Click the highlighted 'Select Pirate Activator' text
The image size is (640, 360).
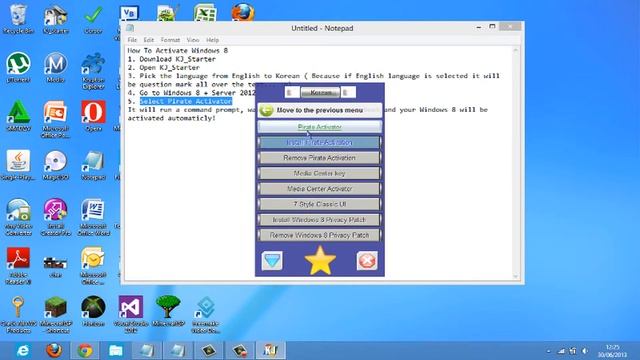[x=186, y=101]
